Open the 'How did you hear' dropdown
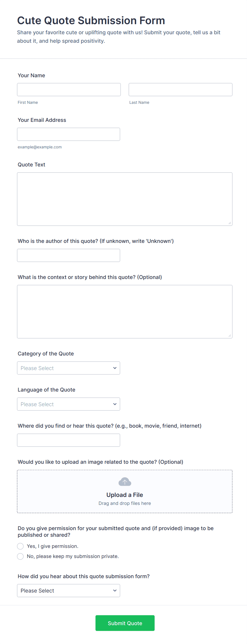Image resolution: width=247 pixels, height=644 pixels. (x=69, y=590)
